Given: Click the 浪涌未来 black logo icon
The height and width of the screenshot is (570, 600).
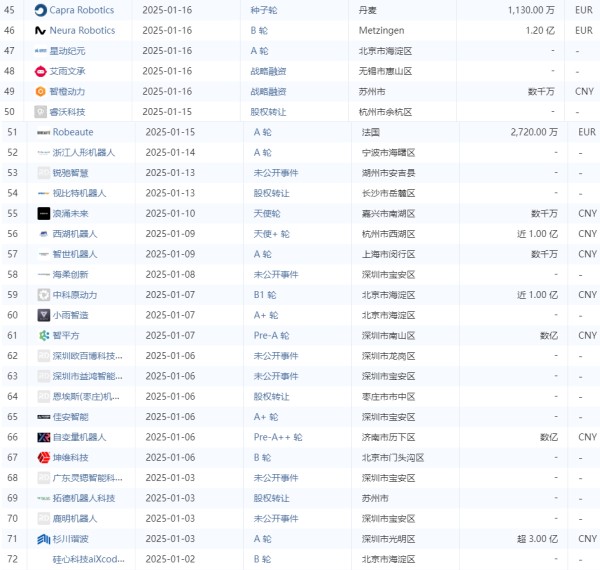Looking at the screenshot, I should coord(44,213).
